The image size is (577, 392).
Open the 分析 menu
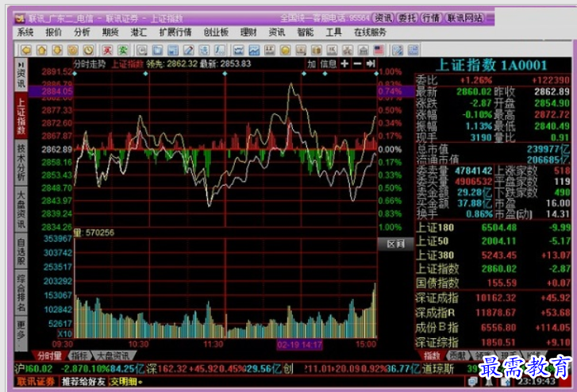(x=82, y=33)
